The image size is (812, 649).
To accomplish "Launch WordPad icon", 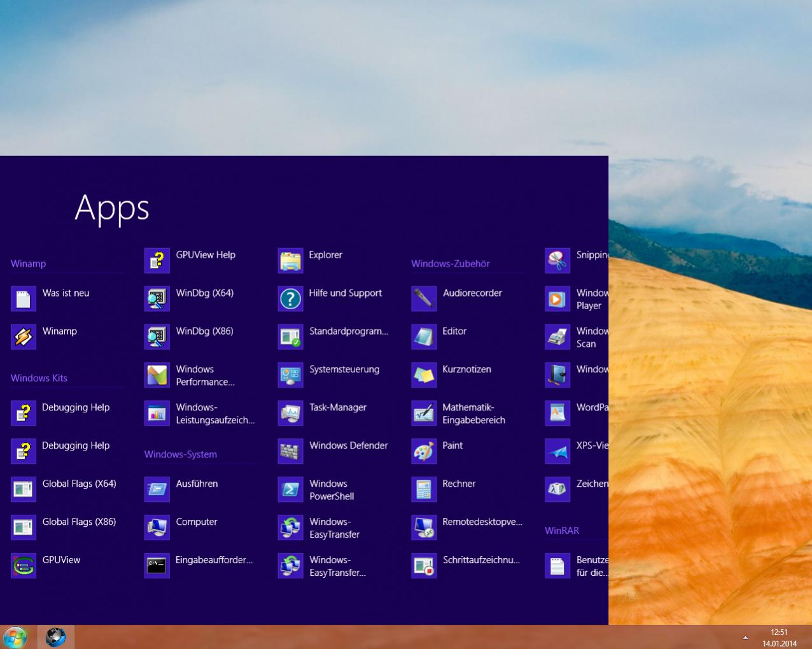I will click(x=557, y=413).
